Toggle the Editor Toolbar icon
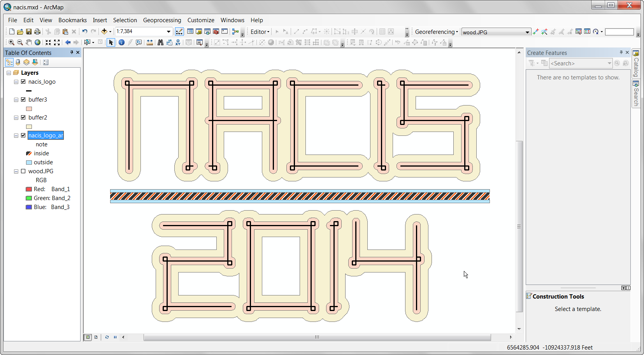This screenshot has height=355, width=644. [x=179, y=32]
